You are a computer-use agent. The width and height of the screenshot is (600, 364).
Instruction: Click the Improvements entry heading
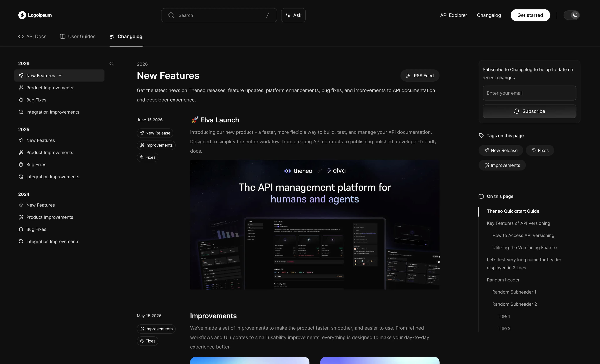213,316
